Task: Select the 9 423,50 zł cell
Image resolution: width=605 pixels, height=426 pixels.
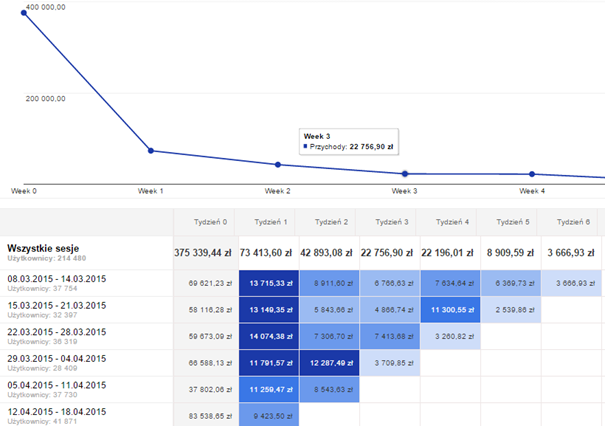Action: point(268,417)
